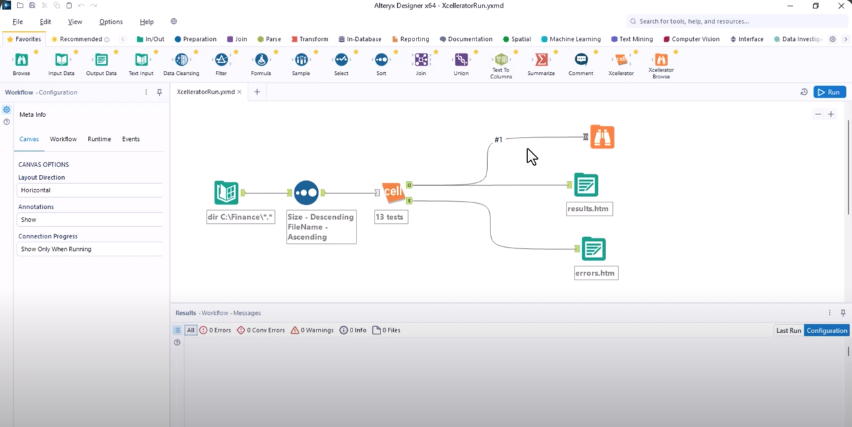Select the Formula tool icon
The width and height of the screenshot is (852, 427).
click(x=261, y=60)
